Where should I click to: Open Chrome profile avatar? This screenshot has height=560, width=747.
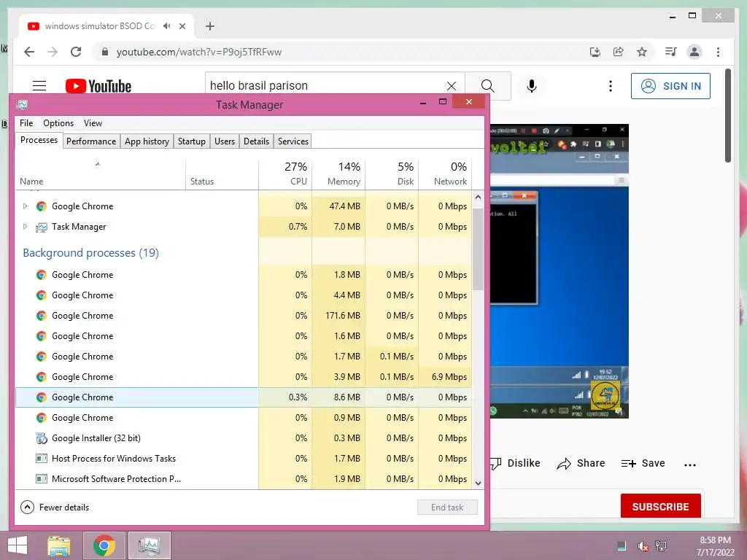(694, 52)
